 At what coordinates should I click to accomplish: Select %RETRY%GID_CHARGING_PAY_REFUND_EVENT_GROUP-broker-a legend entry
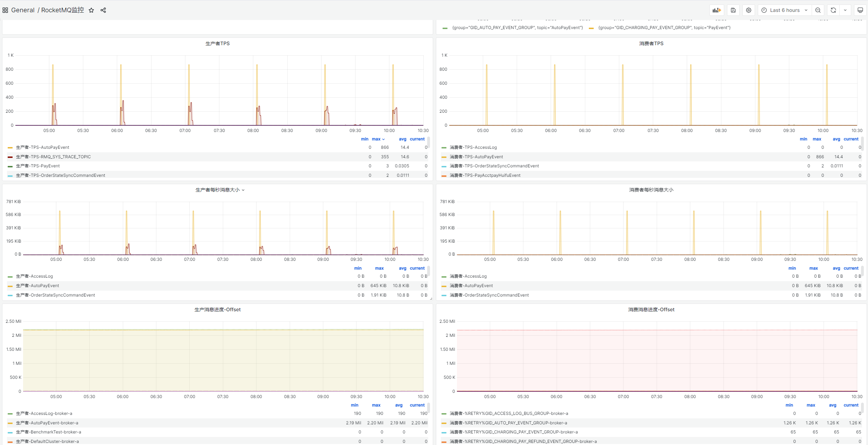(x=523, y=441)
